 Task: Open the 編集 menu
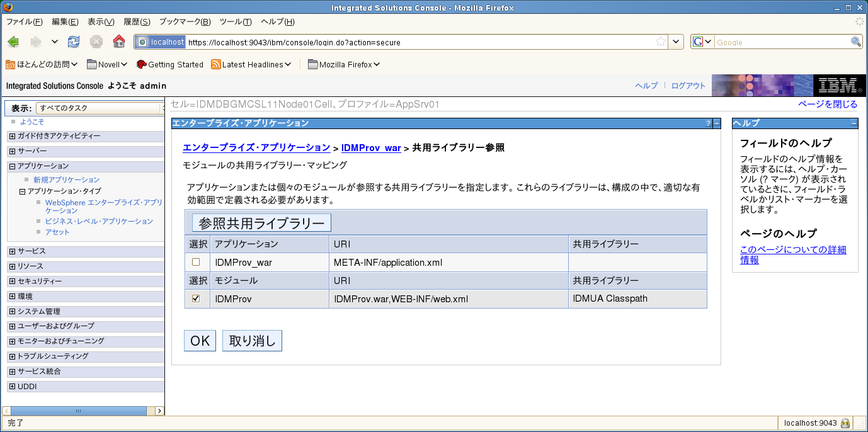coord(65,21)
